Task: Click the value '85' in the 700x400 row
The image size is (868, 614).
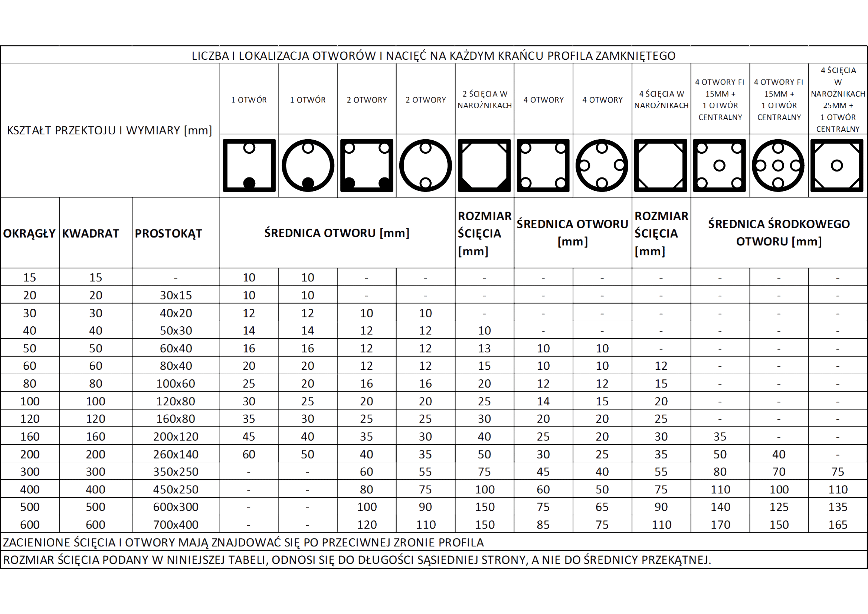Action: coord(543,525)
